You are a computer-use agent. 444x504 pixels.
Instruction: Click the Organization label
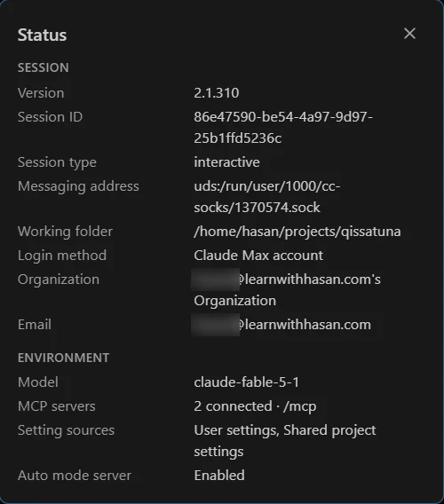pyautogui.click(x=59, y=280)
